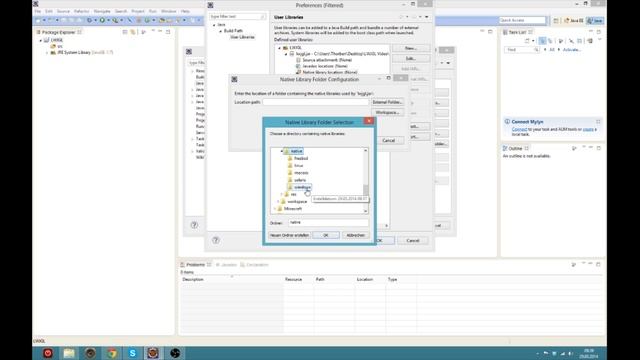The height and width of the screenshot is (360, 640).
Task: Expand the Microsoft folder node
Action: pyautogui.click(x=275, y=209)
